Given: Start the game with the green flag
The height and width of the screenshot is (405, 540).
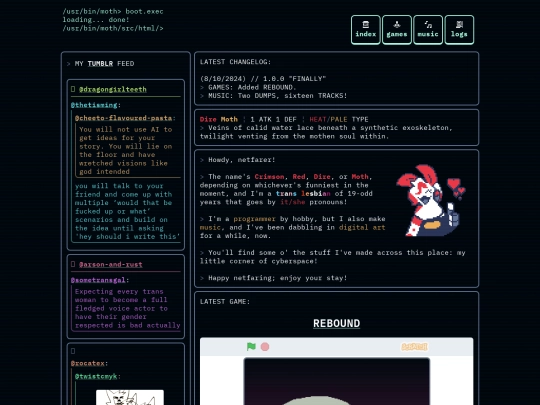Looking at the screenshot, I should (251, 346).
